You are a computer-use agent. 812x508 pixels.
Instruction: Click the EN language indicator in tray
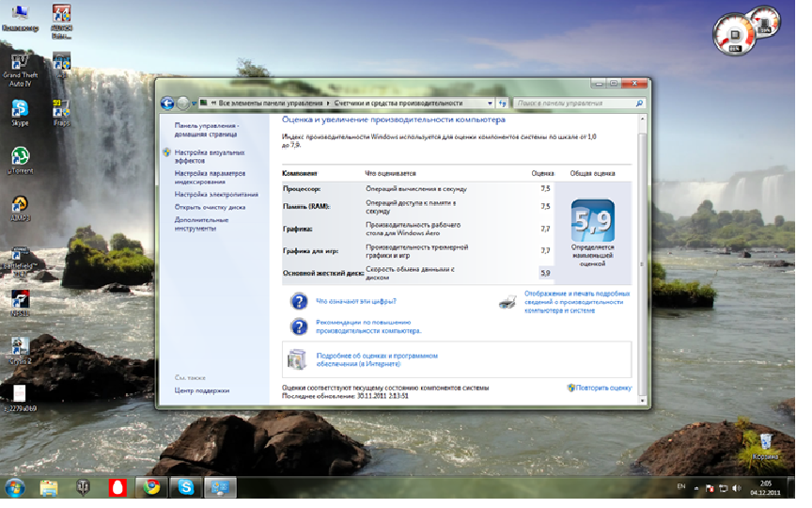(x=681, y=486)
